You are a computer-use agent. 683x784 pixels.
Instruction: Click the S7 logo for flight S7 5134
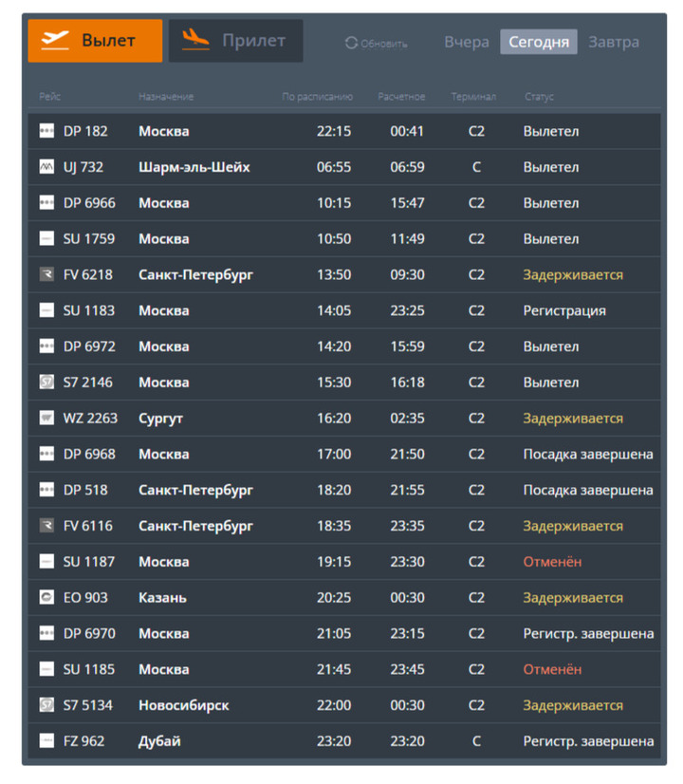(46, 705)
